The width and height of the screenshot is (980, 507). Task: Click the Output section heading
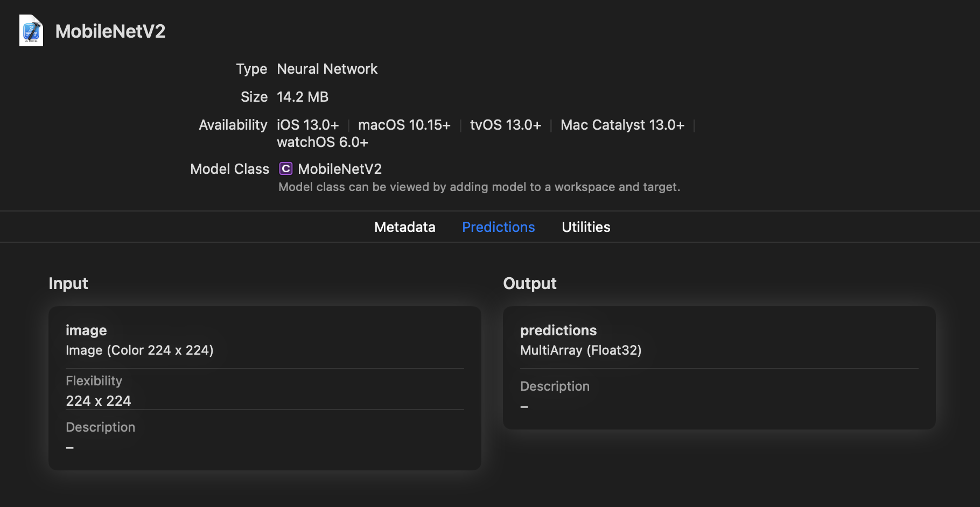tap(530, 284)
